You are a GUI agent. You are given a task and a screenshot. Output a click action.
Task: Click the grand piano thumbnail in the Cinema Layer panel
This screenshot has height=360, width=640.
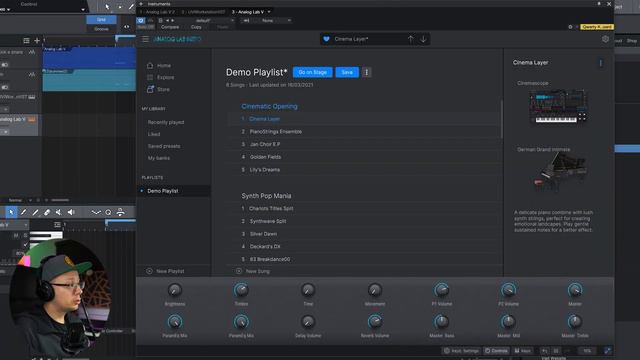click(560, 171)
